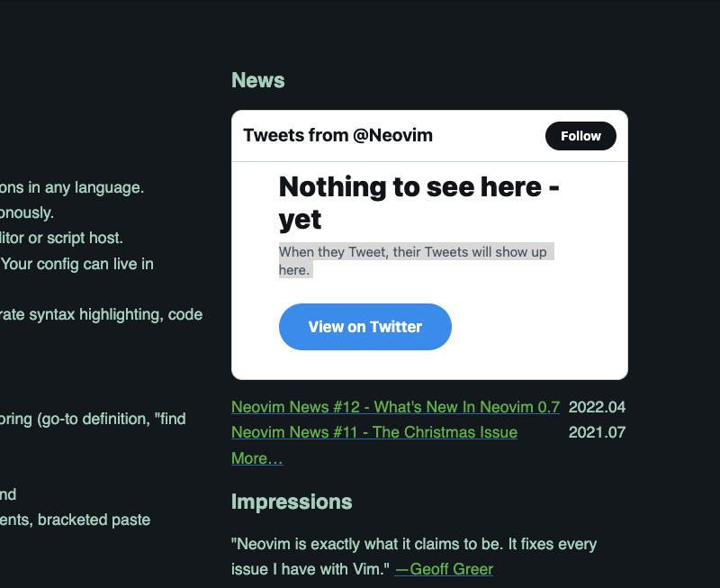Open Neovim News #12 - What's New In Neovim 0.7
The height and width of the screenshot is (588, 720).
tap(394, 406)
